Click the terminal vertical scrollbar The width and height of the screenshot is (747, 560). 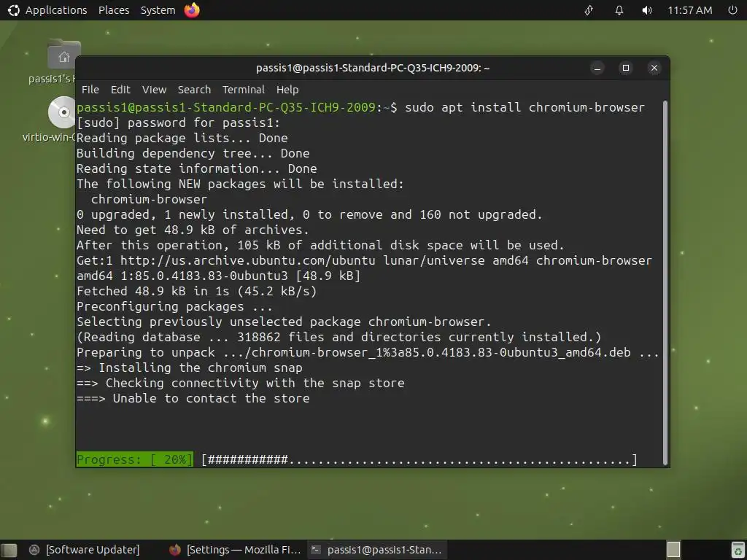coord(665,283)
